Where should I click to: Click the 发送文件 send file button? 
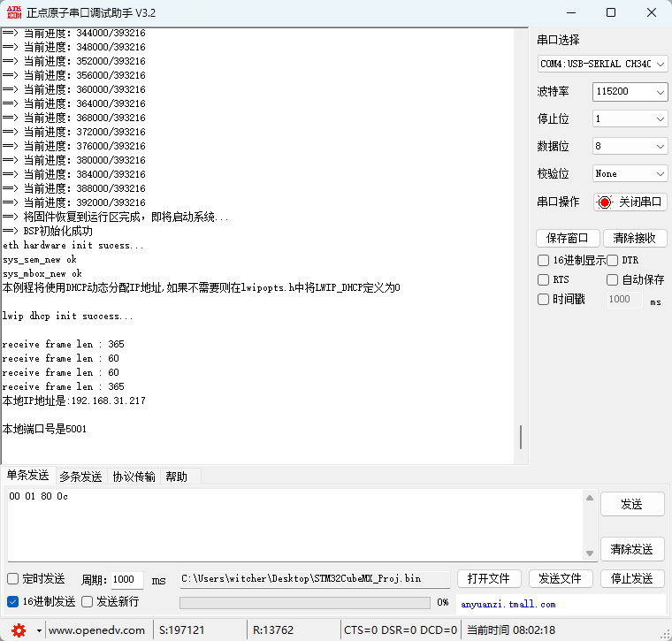pos(561,579)
